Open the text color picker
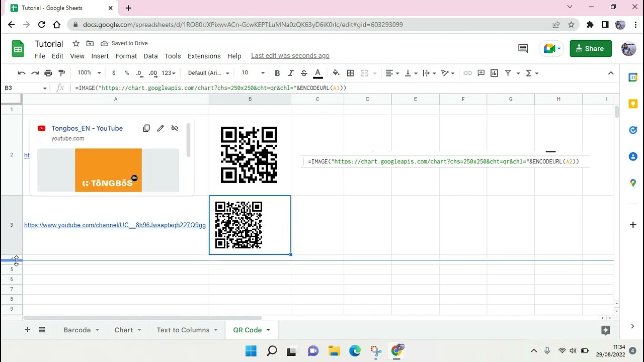This screenshot has width=644, height=362. 317,73
